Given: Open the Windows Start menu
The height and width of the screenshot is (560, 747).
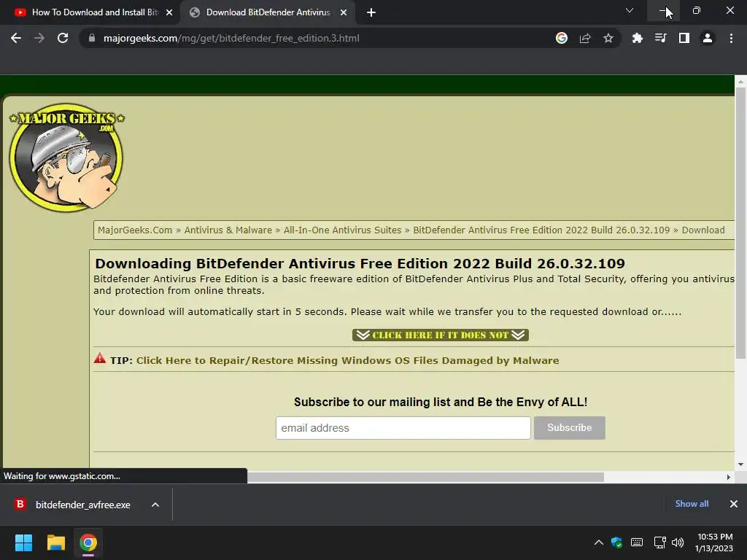Looking at the screenshot, I should 23,542.
